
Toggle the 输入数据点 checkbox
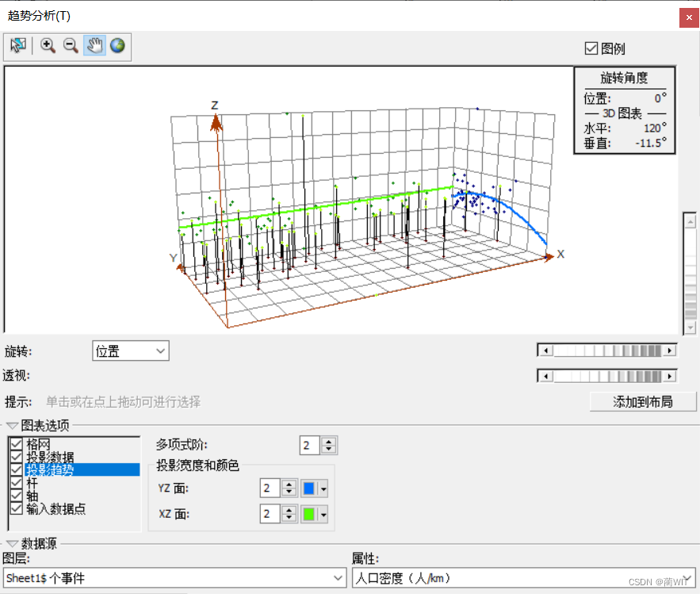tap(17, 508)
